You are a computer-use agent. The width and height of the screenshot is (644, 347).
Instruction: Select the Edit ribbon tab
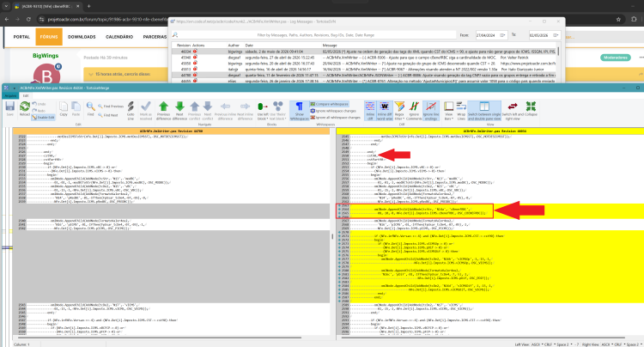point(26,95)
